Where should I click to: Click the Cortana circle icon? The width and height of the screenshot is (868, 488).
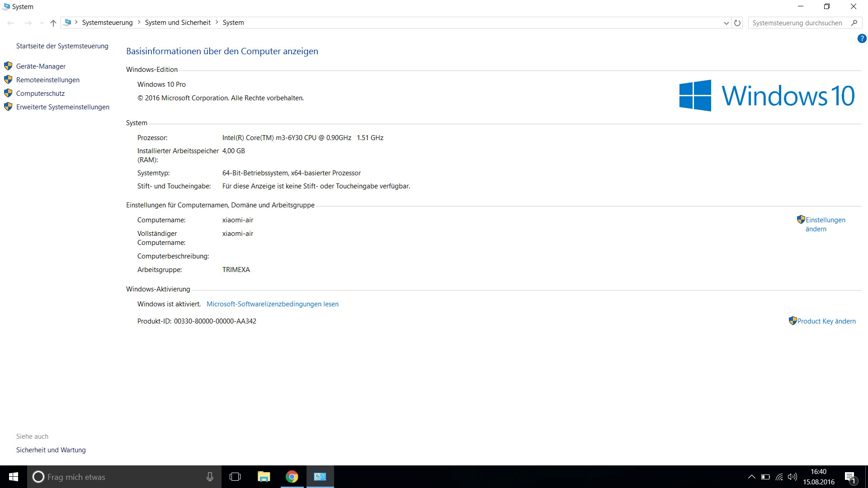(38, 477)
